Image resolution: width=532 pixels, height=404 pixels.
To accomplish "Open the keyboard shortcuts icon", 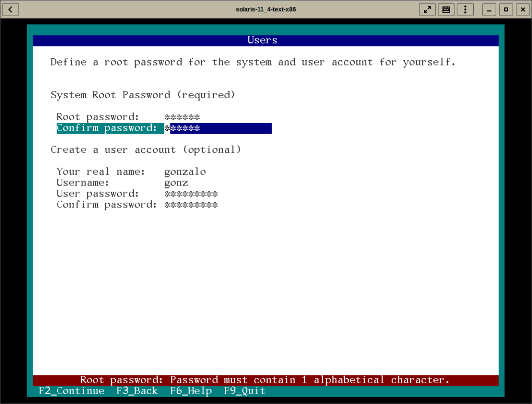I will click(x=446, y=9).
